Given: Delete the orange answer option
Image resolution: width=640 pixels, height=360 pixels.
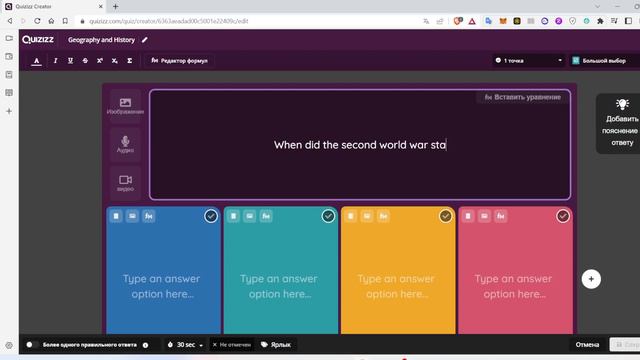Looking at the screenshot, I should (x=351, y=216).
